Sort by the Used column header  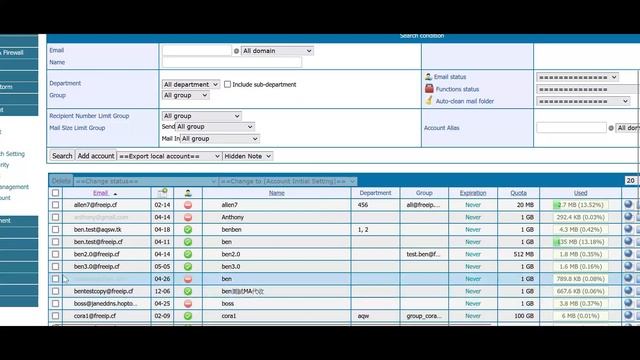point(580,193)
